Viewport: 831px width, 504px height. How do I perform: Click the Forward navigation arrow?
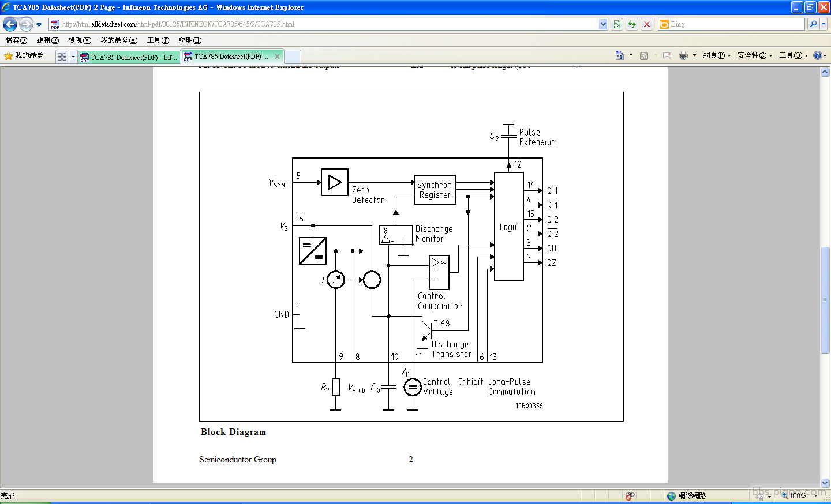(26, 24)
